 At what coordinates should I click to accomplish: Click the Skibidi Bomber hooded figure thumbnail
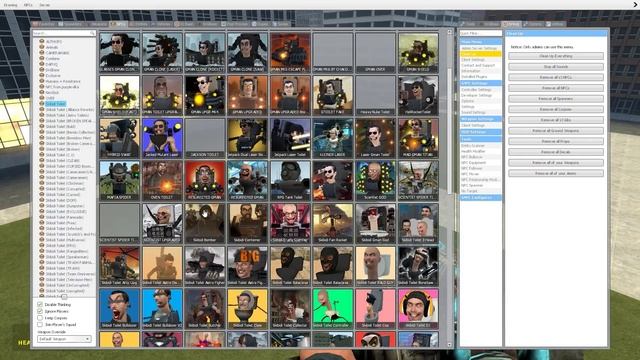[x=205, y=223]
